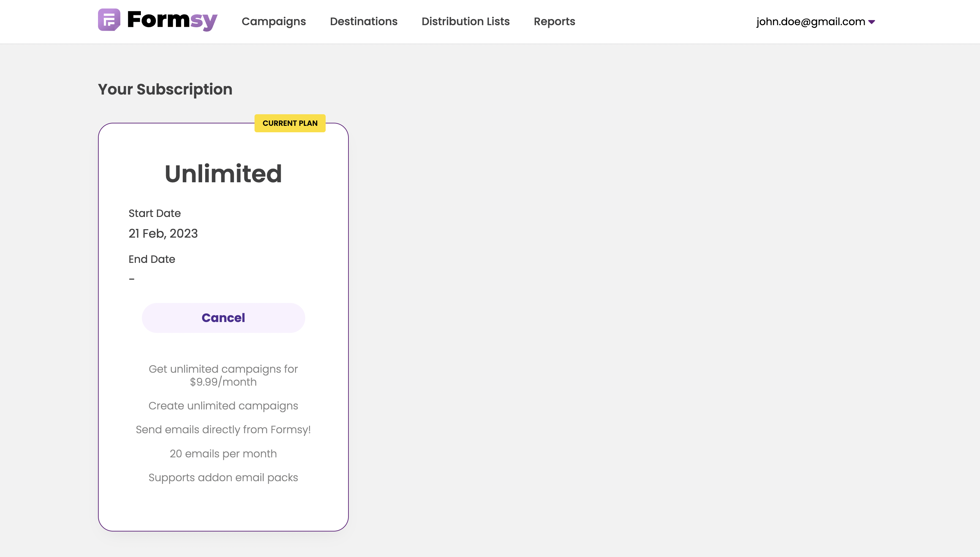The image size is (980, 557).
Task: Click the Formsy purple logo icon
Action: tap(109, 20)
